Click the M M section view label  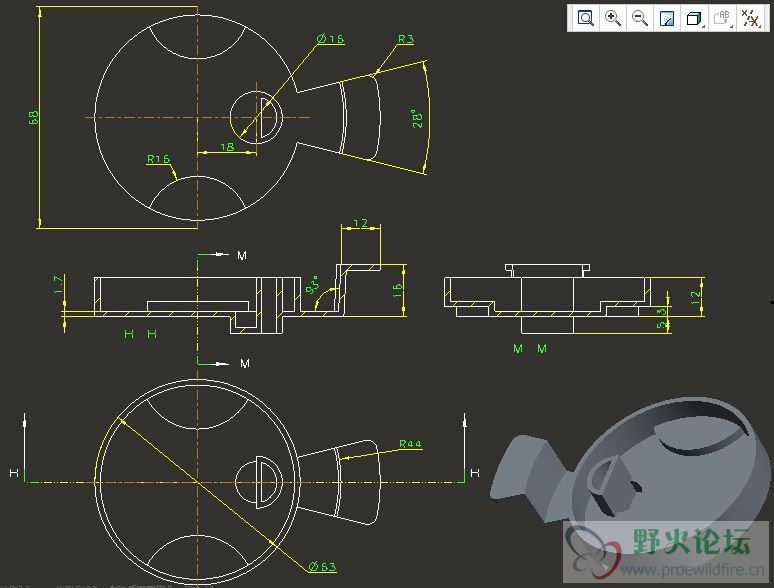[x=530, y=349]
